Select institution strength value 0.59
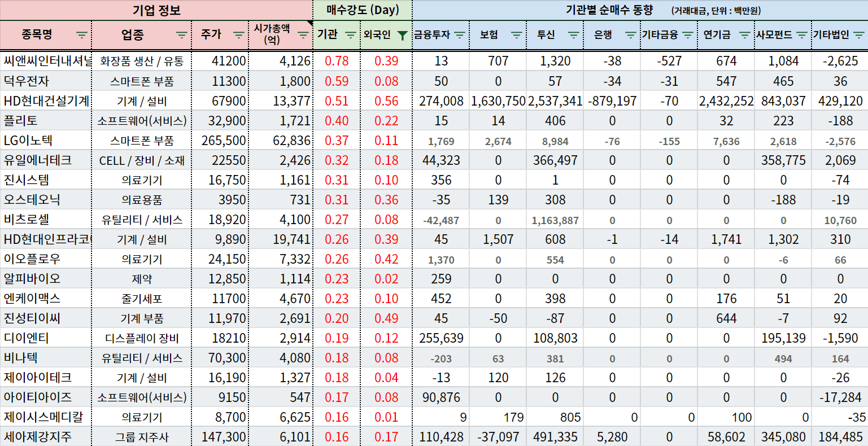The height and width of the screenshot is (446, 868). 337,81
